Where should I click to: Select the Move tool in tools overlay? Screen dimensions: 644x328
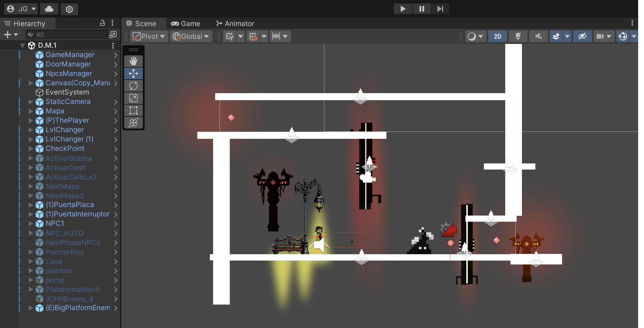coord(133,74)
